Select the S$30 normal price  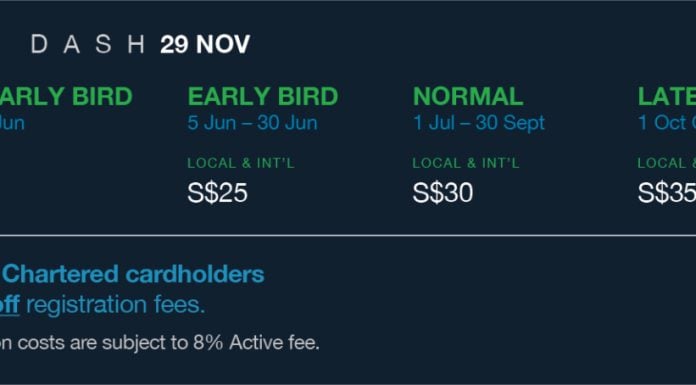pyautogui.click(x=443, y=193)
